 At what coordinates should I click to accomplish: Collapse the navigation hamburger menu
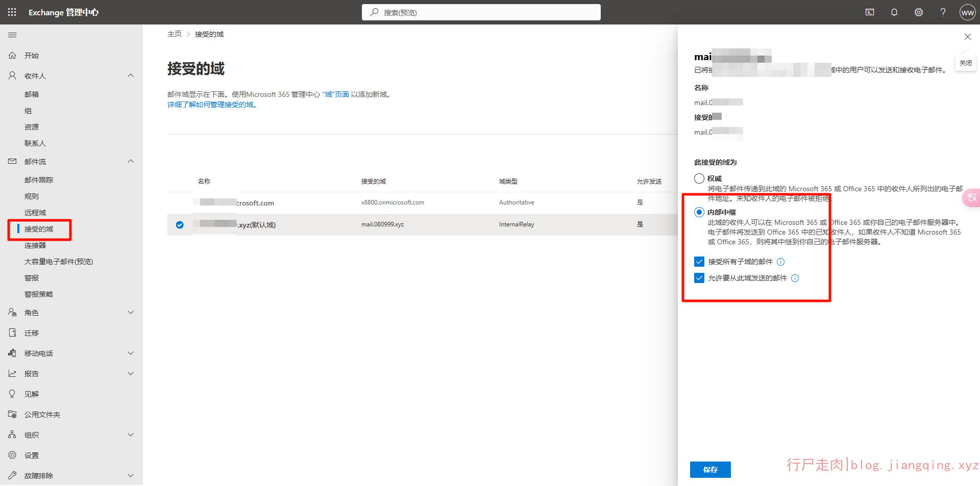point(12,35)
